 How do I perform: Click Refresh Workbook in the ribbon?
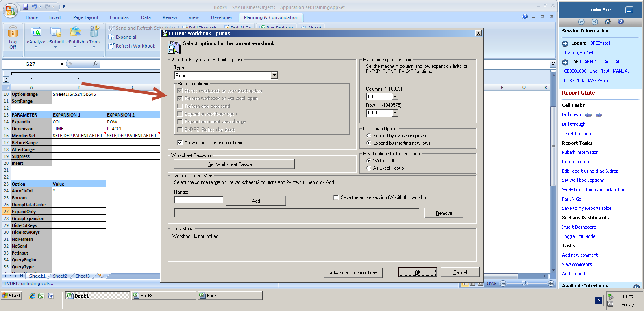click(132, 46)
